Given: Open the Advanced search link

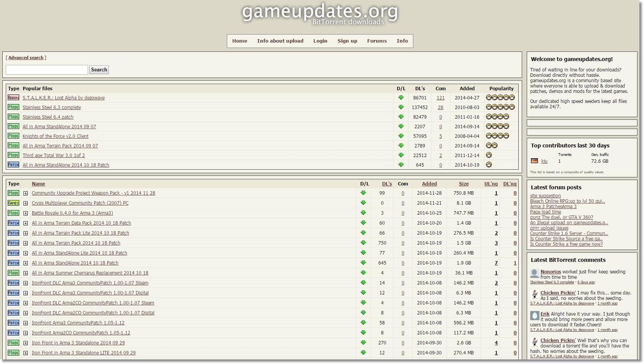Looking at the screenshot, I should click(x=26, y=58).
